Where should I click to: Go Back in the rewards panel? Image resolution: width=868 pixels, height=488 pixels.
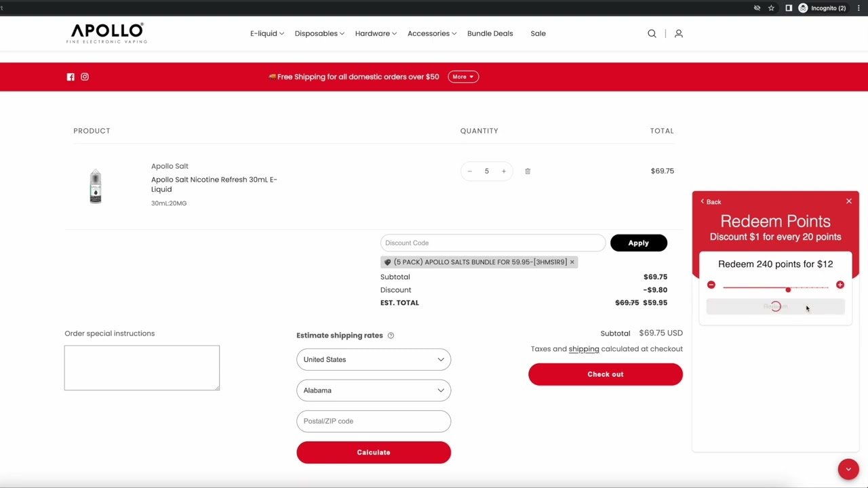click(x=711, y=202)
